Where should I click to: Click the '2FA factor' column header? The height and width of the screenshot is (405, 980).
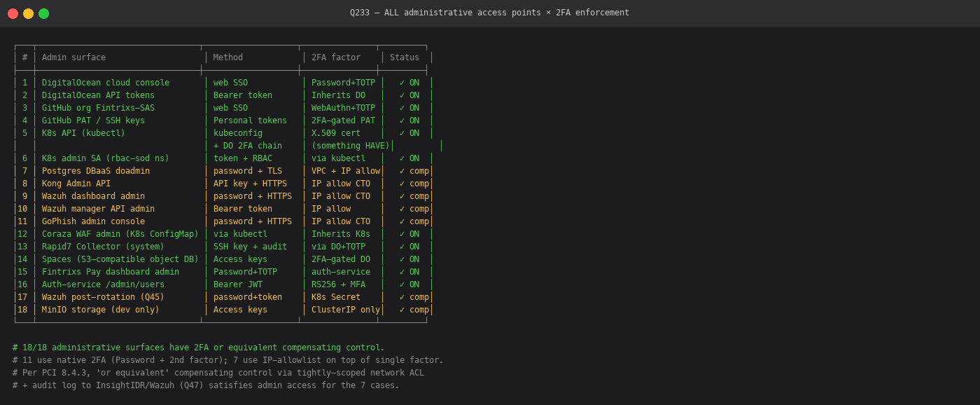tap(336, 57)
